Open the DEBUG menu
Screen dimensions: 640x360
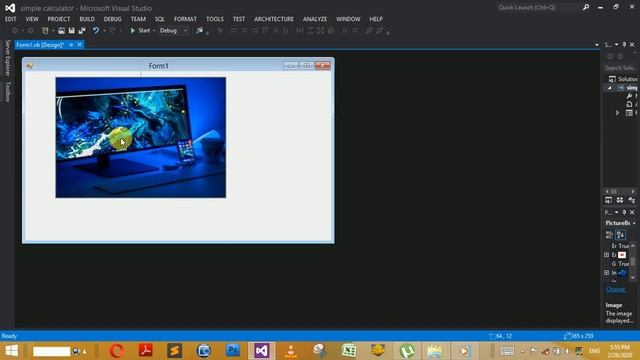[x=112, y=19]
